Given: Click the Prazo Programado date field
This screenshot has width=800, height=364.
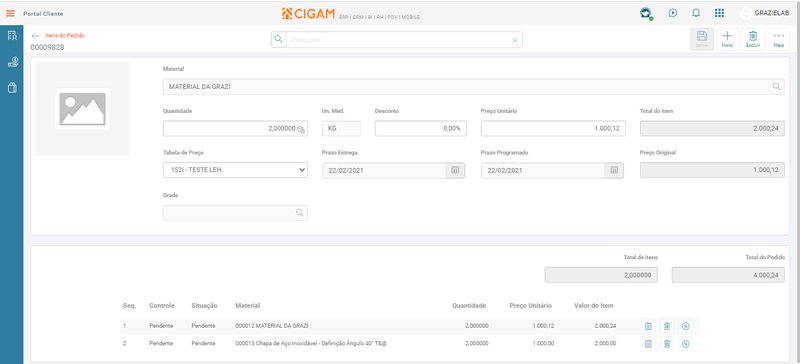Looking at the screenshot, I should [x=543, y=171].
